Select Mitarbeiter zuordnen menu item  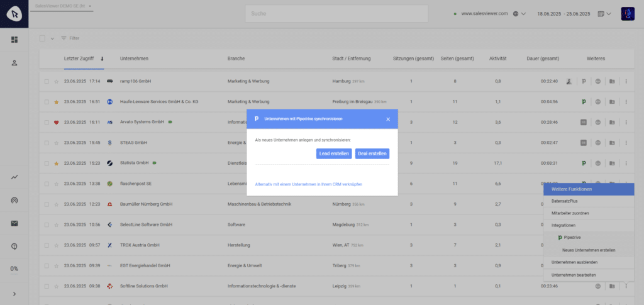[x=589, y=213]
